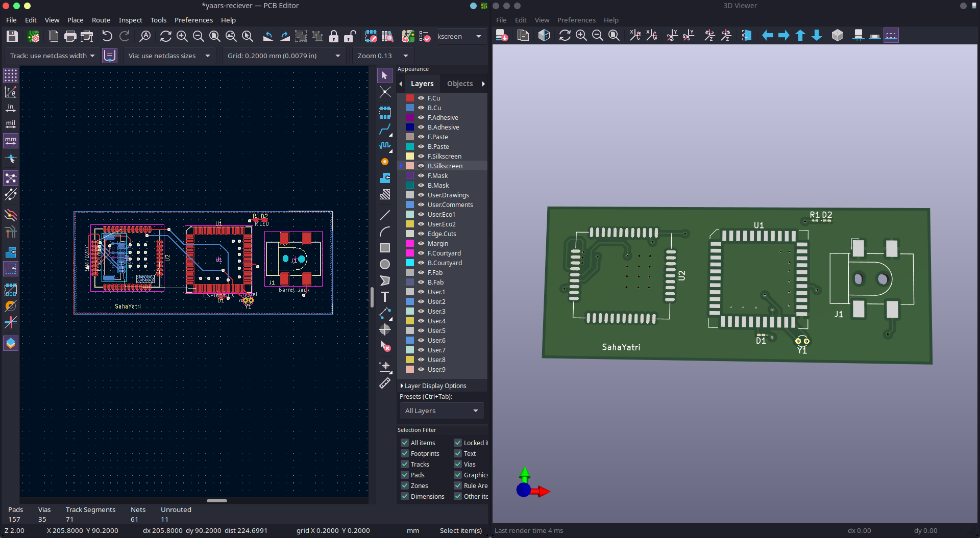Select the Measure ruler tool

385,383
